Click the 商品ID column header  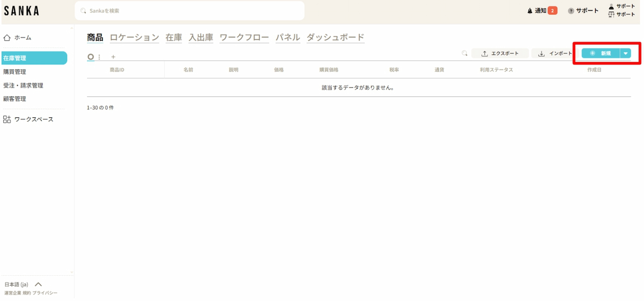[117, 70]
